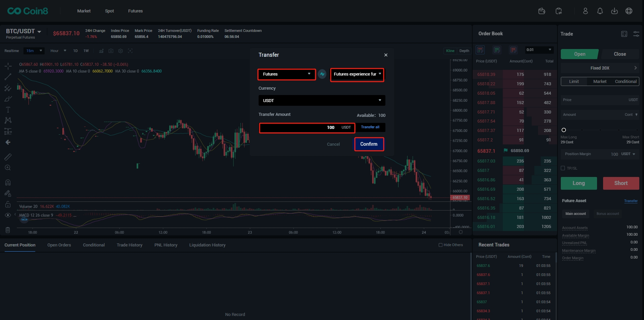This screenshot has height=320, width=644.
Task: Click the Transfer all link
Action: pos(370,127)
